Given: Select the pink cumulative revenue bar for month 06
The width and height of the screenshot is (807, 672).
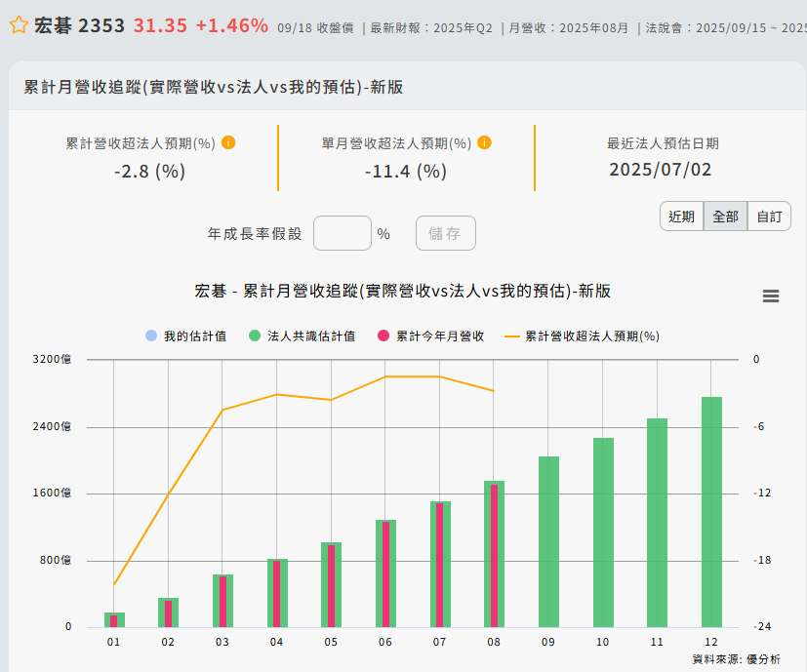Looking at the screenshot, I should pos(385,574).
